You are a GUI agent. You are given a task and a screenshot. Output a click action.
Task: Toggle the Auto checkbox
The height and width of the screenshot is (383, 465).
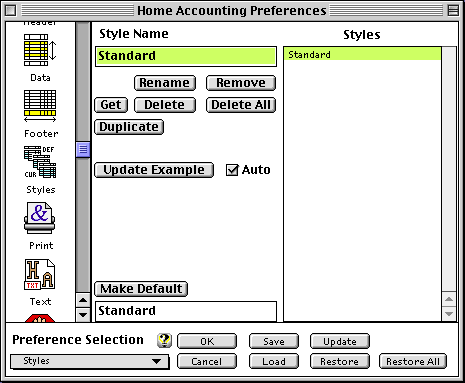coord(232,170)
